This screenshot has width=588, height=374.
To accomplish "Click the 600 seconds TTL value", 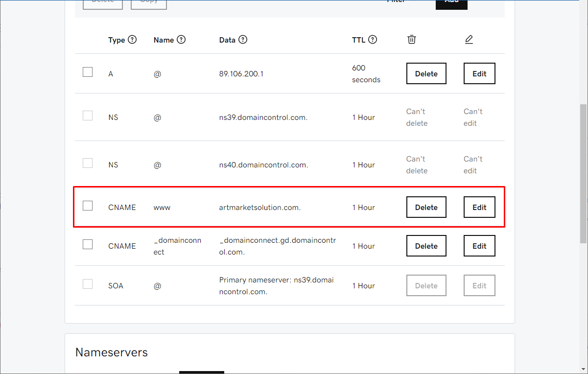I will coord(366,74).
